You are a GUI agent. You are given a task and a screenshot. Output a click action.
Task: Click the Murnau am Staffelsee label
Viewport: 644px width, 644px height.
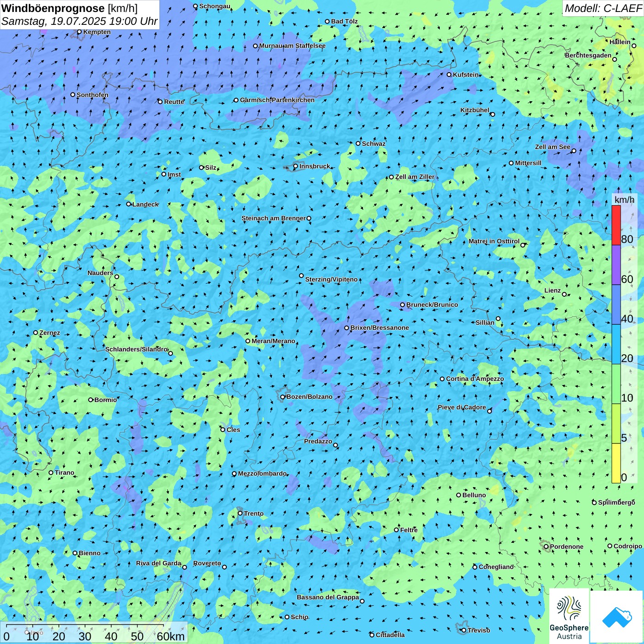click(x=292, y=46)
